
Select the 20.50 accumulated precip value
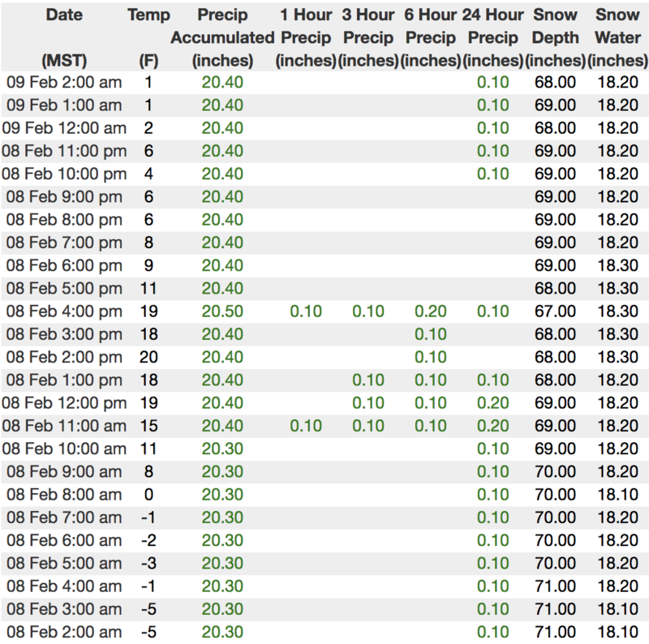click(x=222, y=311)
